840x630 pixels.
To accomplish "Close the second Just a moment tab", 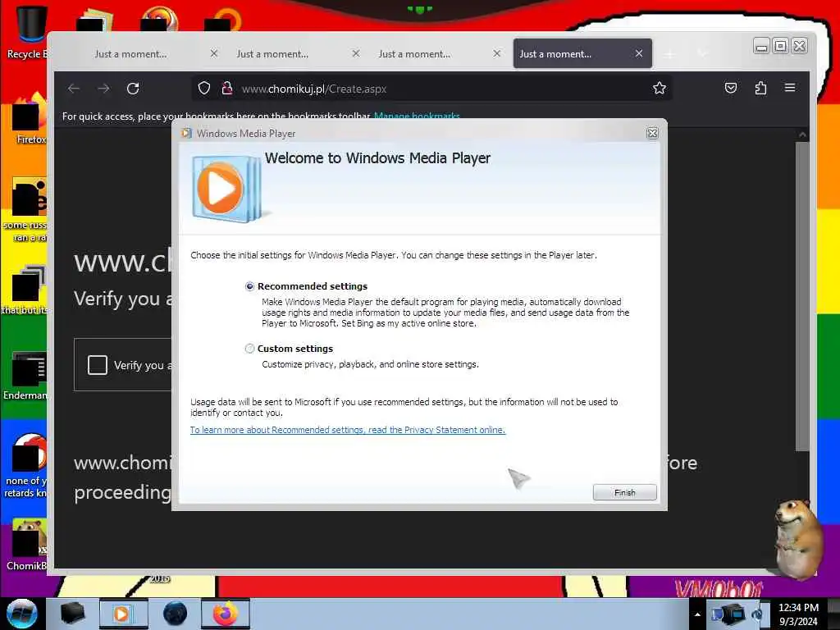I will pyautogui.click(x=356, y=53).
